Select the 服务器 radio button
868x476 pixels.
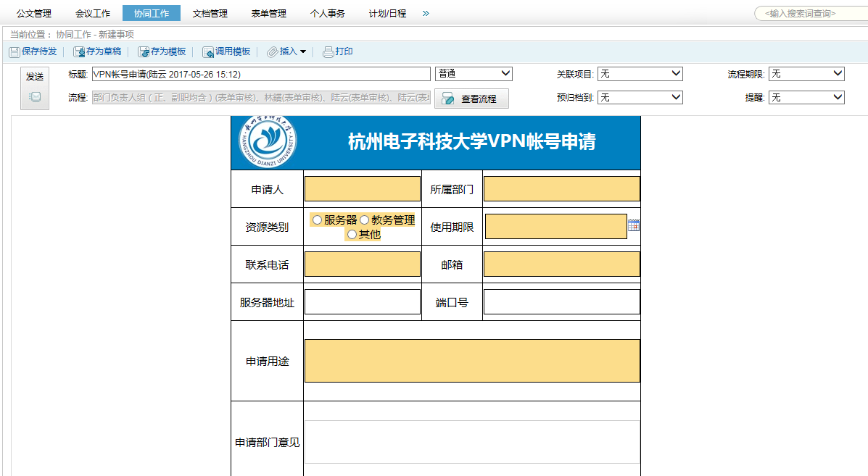tap(317, 220)
